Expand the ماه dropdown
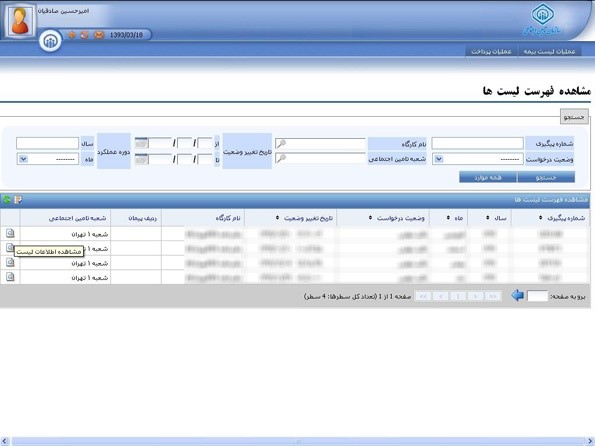 click(23, 159)
